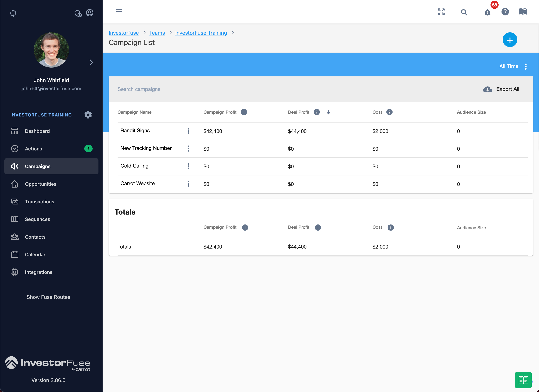
Task: Click Show Fuse Routes
Action: coord(48,297)
